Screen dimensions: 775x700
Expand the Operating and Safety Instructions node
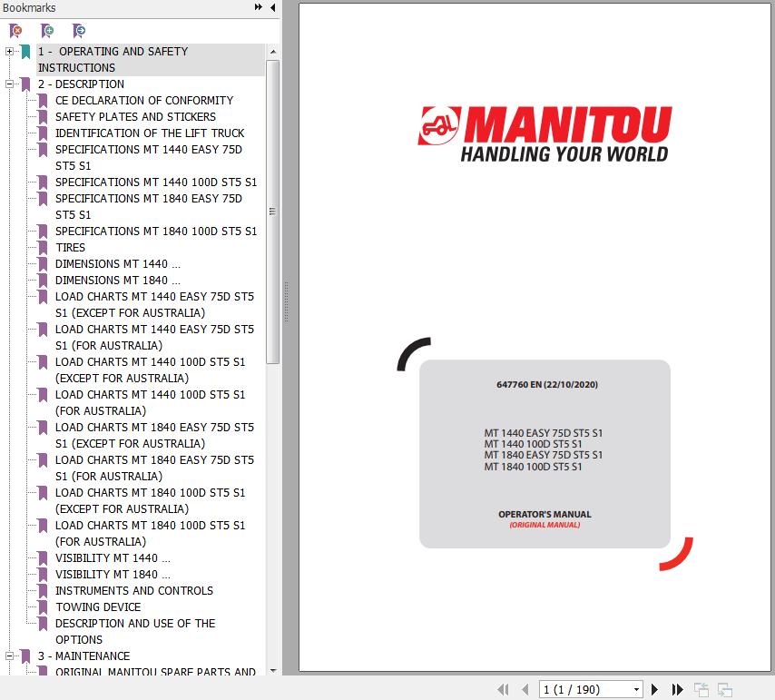9,51
